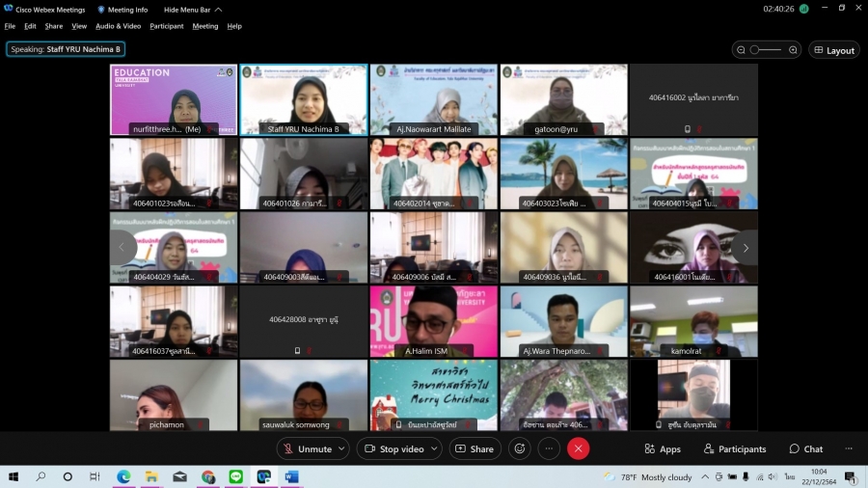This screenshot has height=488, width=868.
Task: Stop the camera video
Action: click(x=393, y=448)
